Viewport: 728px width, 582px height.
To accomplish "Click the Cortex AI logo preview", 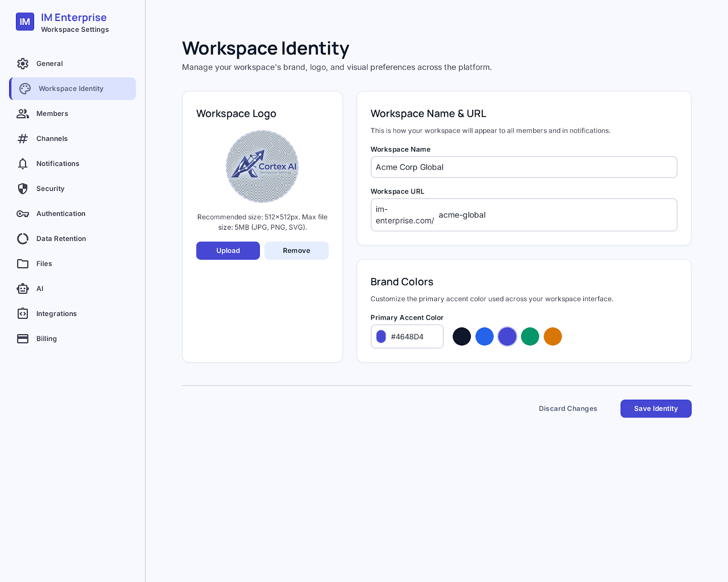I will (x=262, y=166).
